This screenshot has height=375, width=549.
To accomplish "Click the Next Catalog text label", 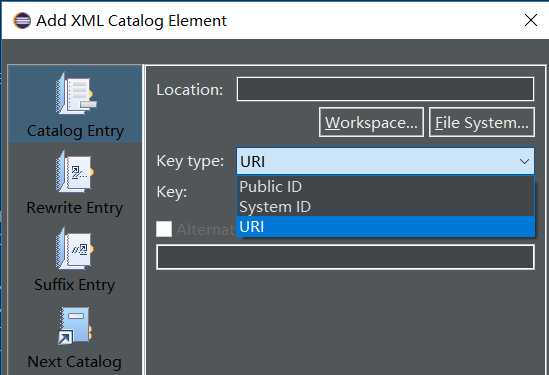I will (x=75, y=362).
